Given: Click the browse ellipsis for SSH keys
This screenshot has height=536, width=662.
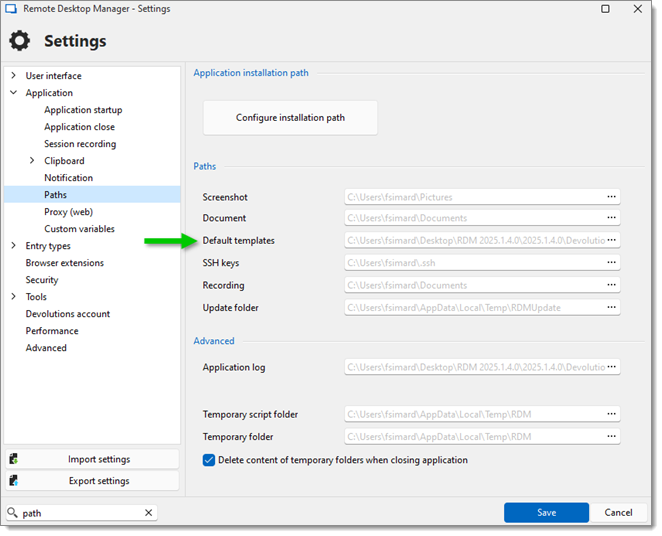Looking at the screenshot, I should (x=611, y=263).
